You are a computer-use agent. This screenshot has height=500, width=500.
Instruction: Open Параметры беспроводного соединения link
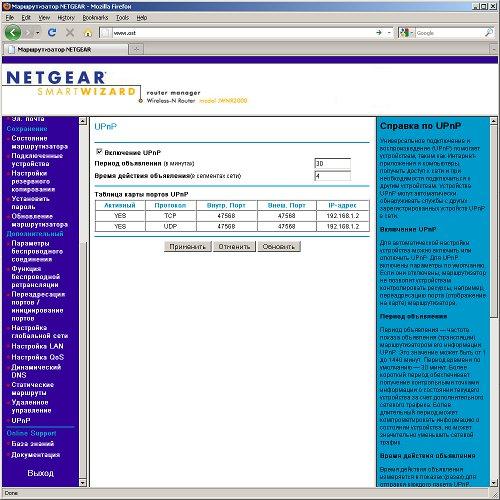(37, 251)
